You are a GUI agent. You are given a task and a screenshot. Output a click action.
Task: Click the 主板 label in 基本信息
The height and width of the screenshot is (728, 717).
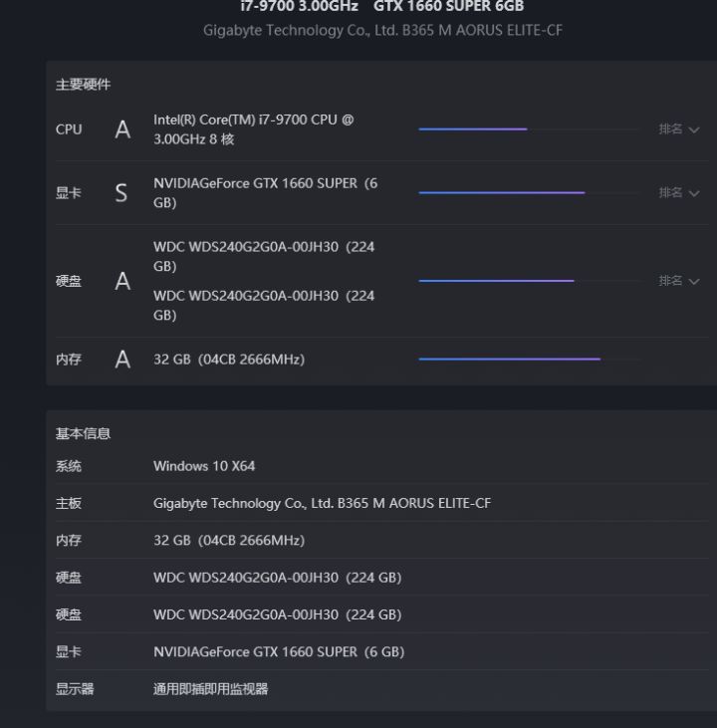[69, 503]
